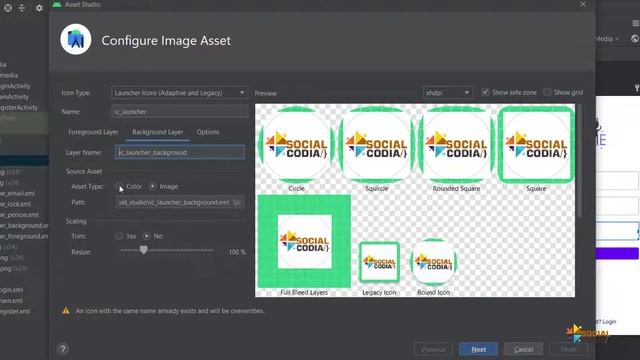
Task: Select er_background.xml in the project tree
Action: click(24, 225)
